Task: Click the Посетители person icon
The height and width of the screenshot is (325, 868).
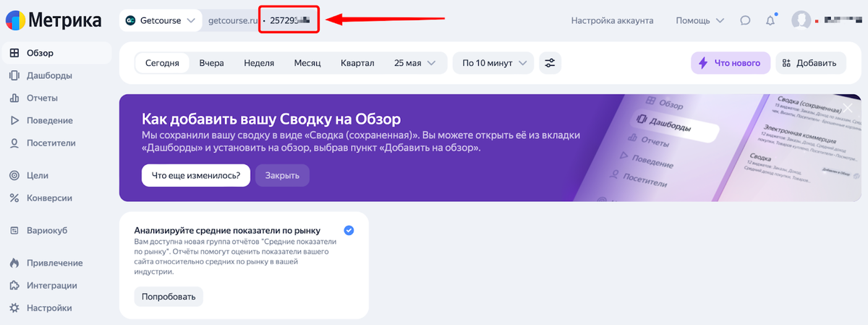Action: 14,143
